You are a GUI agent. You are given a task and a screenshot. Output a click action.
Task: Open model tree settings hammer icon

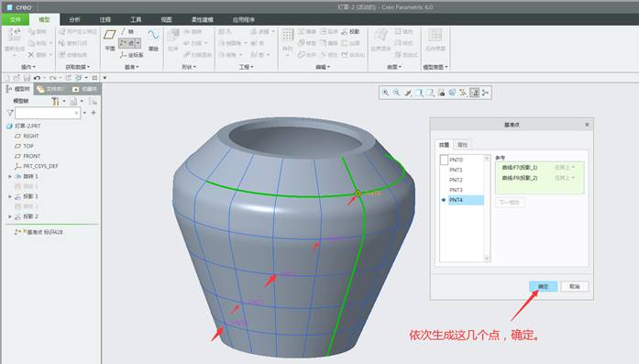point(55,101)
